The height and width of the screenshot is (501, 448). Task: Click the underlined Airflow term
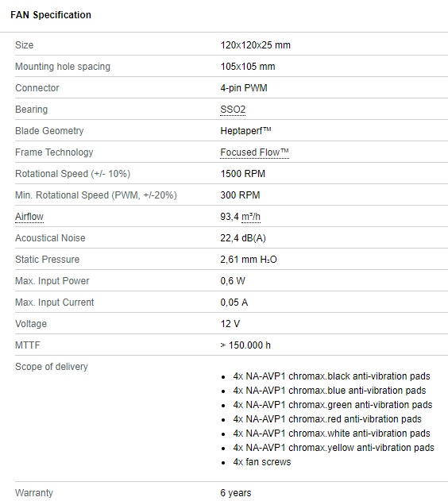point(29,217)
